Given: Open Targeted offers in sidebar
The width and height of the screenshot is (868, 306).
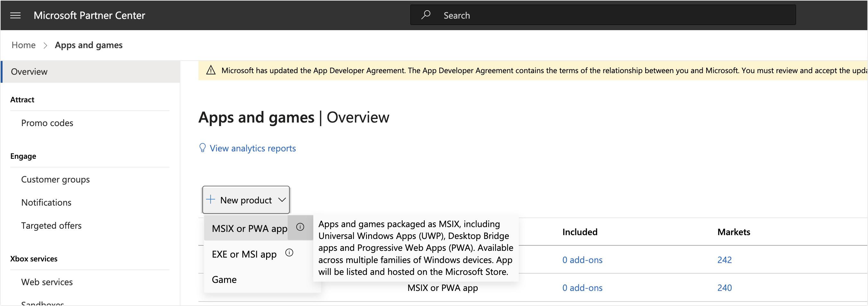Looking at the screenshot, I should tap(52, 225).
